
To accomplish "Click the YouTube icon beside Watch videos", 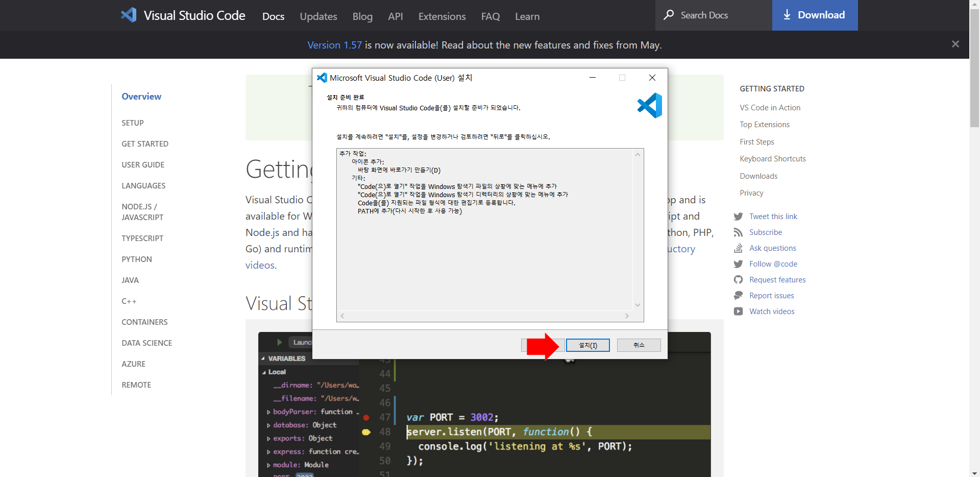I will point(738,312).
